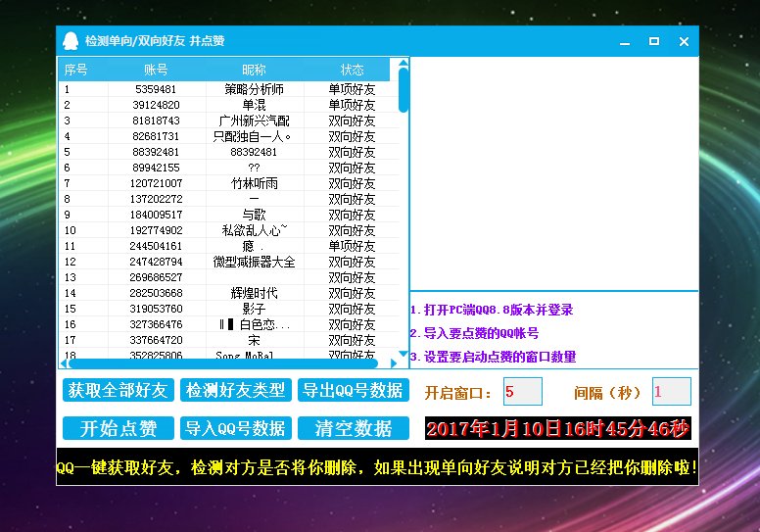Click the 开始点赞 button
The height and width of the screenshot is (532, 760).
(119, 428)
